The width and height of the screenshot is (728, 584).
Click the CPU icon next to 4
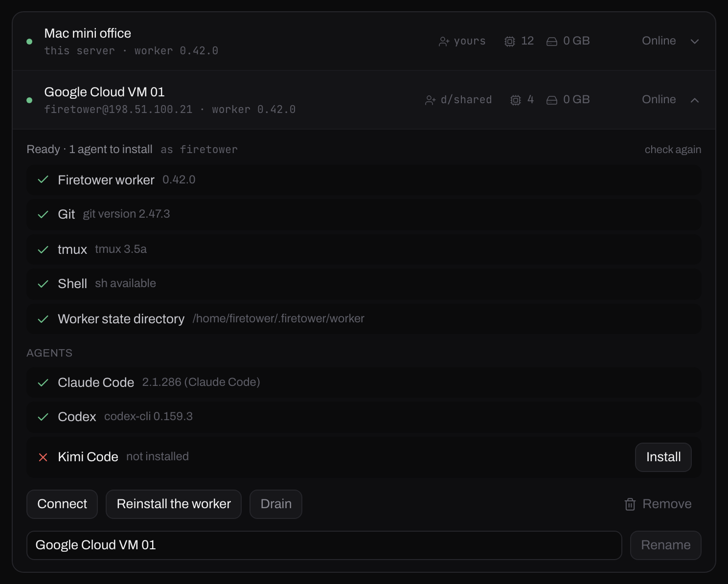point(516,100)
